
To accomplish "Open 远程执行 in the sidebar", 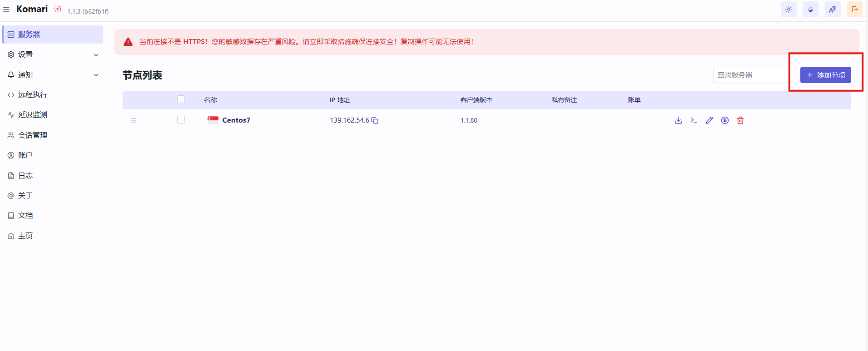I will [x=33, y=95].
